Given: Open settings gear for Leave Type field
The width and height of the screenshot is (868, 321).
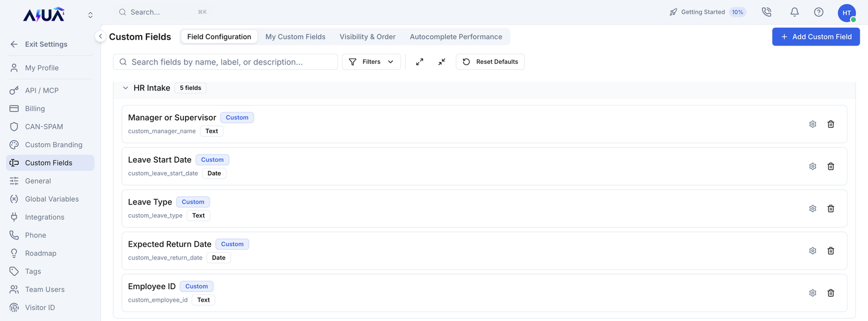Looking at the screenshot, I should [813, 209].
